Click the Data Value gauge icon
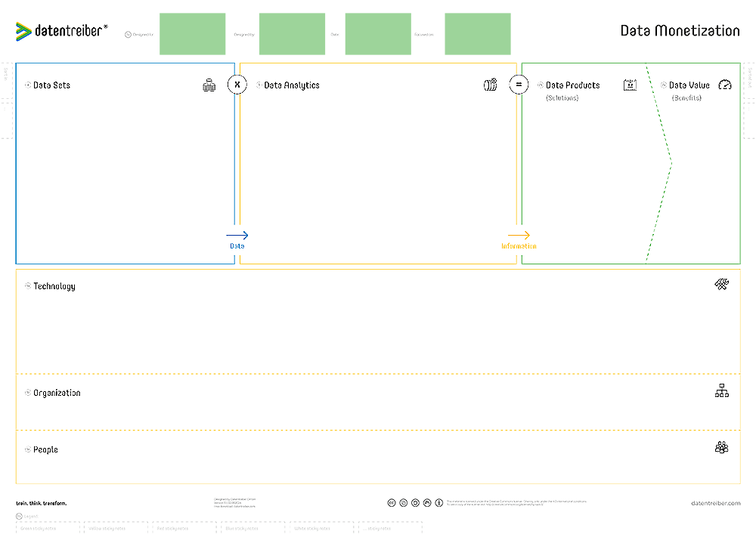The image size is (756, 534). point(725,85)
